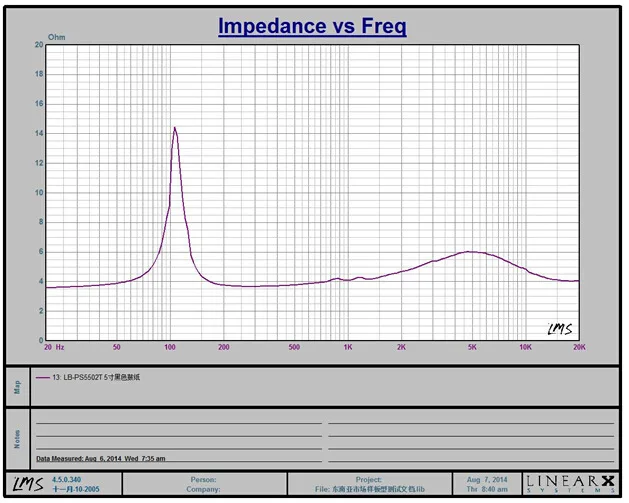Click the "50" frequency axis label
Viewport: 629px width, 503px height.
(x=117, y=347)
